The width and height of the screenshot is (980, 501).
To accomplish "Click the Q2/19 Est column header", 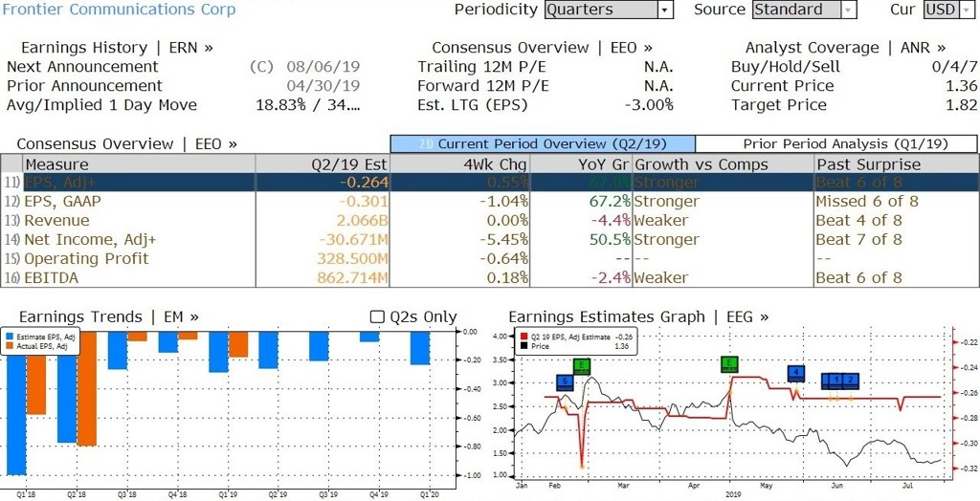I will point(323,164).
